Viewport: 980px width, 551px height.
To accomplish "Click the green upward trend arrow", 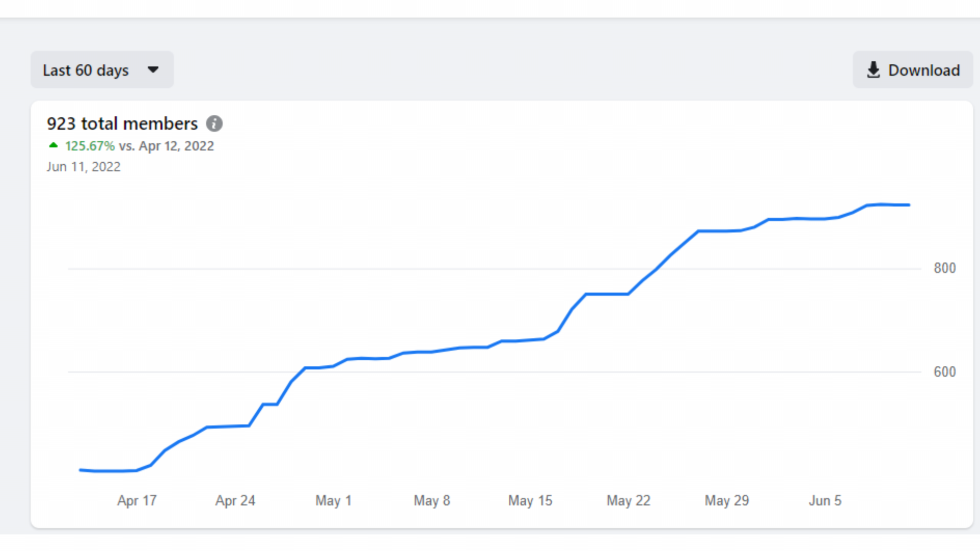I will click(53, 145).
